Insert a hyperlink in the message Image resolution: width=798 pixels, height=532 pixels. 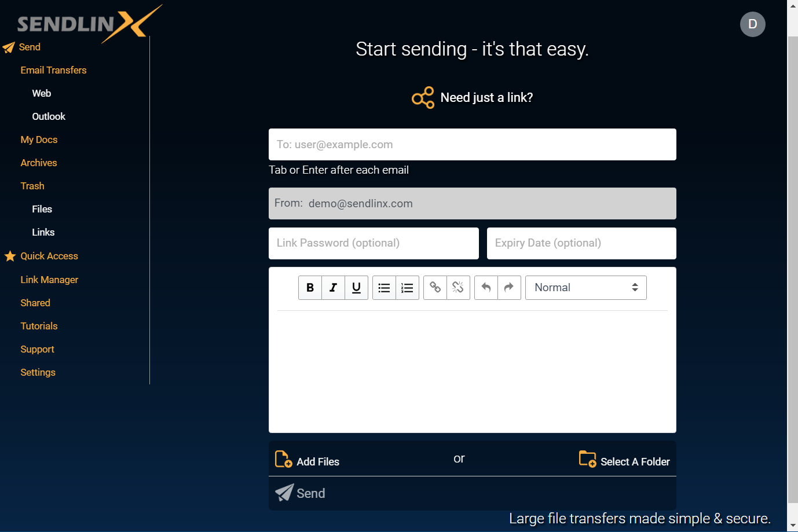tap(435, 288)
